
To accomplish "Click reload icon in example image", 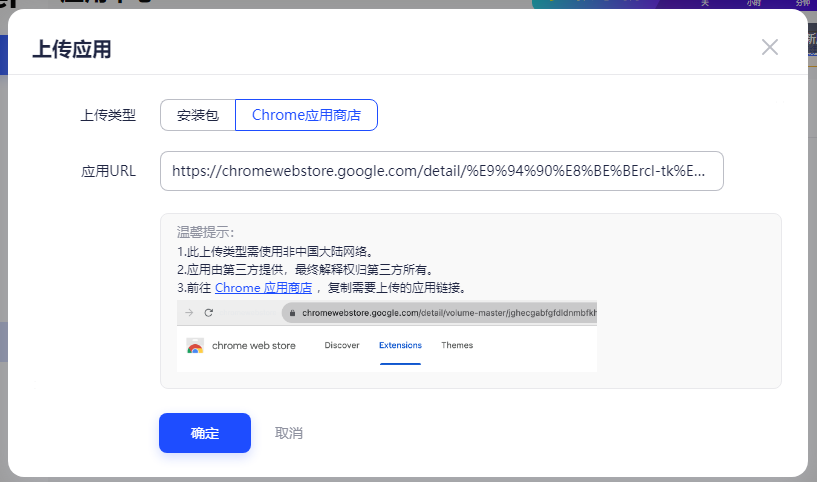I will click(209, 313).
